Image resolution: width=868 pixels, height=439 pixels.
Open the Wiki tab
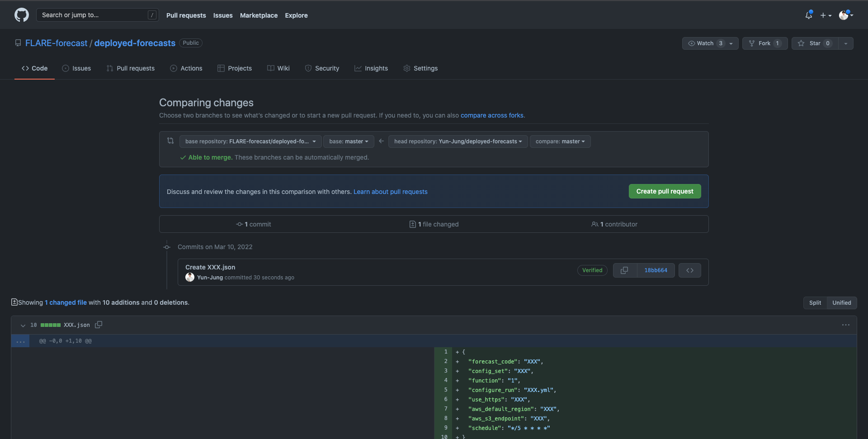278,68
